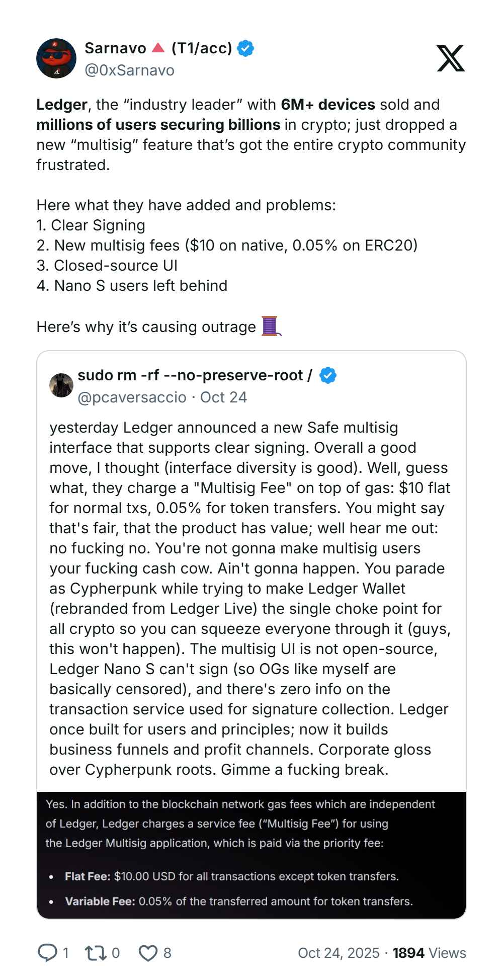Click the X logo in the top corner
This screenshot has width=501, height=980.
(450, 58)
